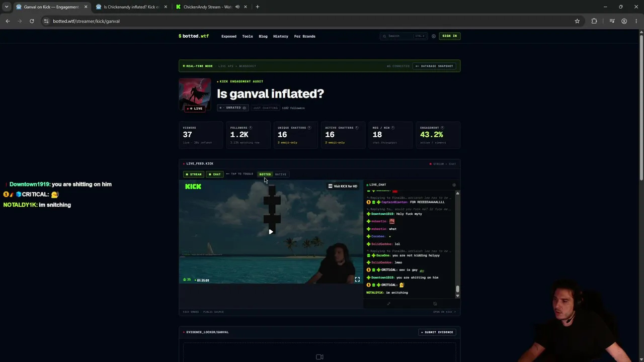Play the Kick stream video
This screenshot has width=644, height=362.
tap(271, 232)
